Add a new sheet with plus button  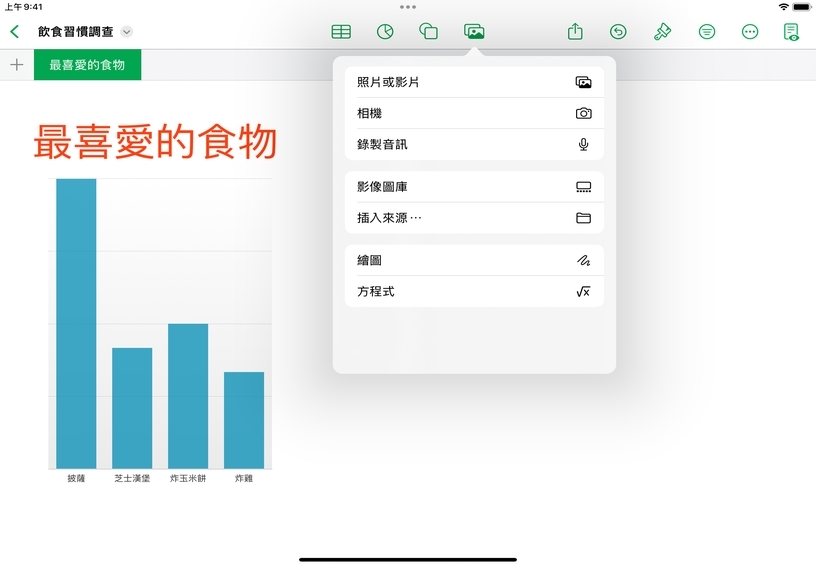(16, 65)
